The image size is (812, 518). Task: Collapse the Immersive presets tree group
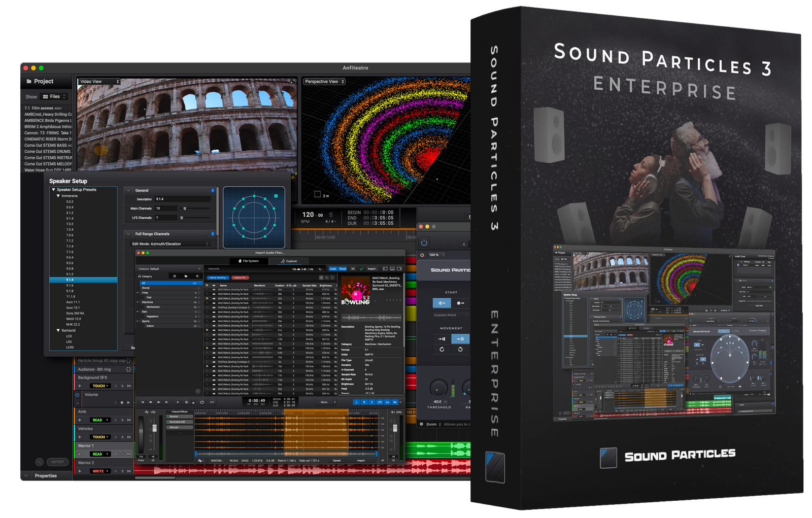(x=58, y=196)
